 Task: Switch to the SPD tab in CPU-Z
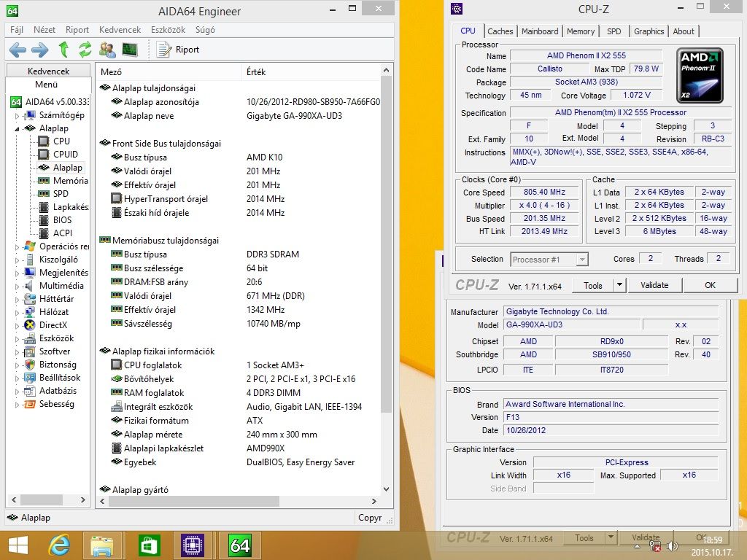614,31
